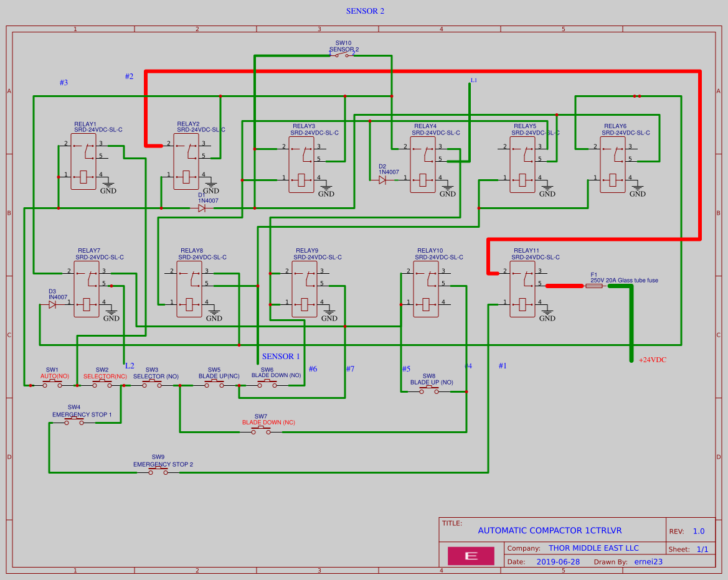Click the RELAY11 relay symbol

523,289
